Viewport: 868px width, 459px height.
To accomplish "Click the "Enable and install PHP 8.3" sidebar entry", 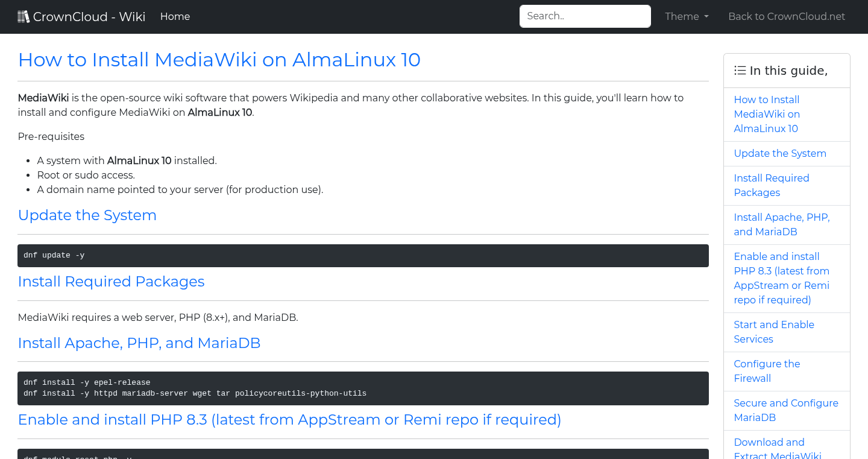I will (x=782, y=278).
